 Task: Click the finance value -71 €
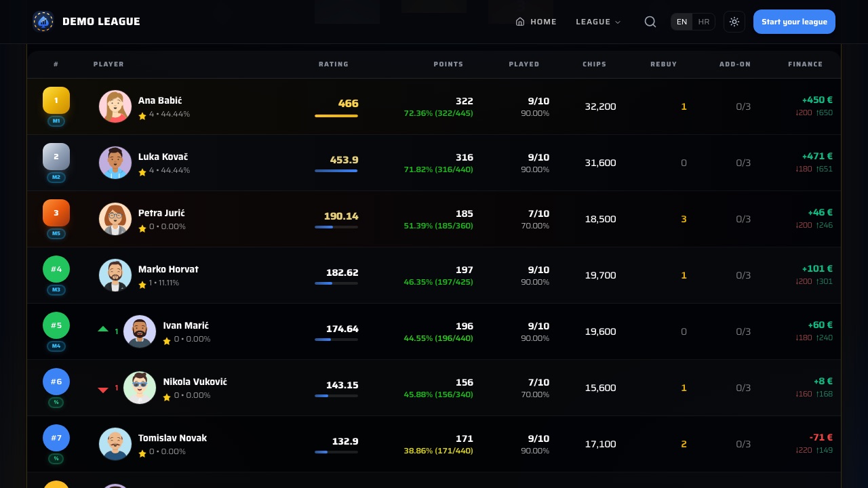point(821,437)
